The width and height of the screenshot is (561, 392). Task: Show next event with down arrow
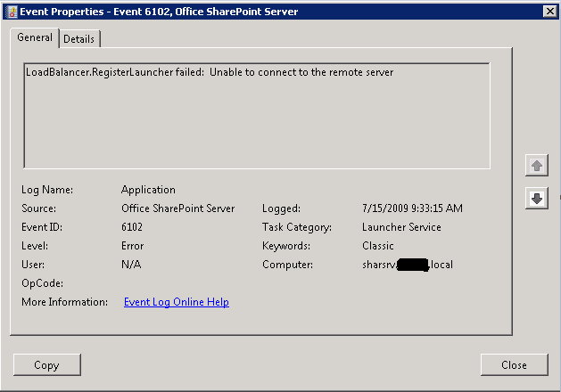[x=536, y=199]
